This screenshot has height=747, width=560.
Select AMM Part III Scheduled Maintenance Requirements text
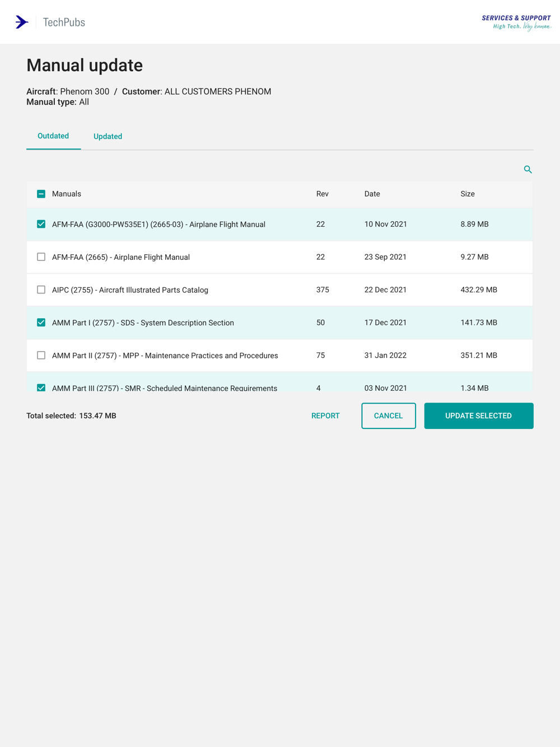pos(165,387)
